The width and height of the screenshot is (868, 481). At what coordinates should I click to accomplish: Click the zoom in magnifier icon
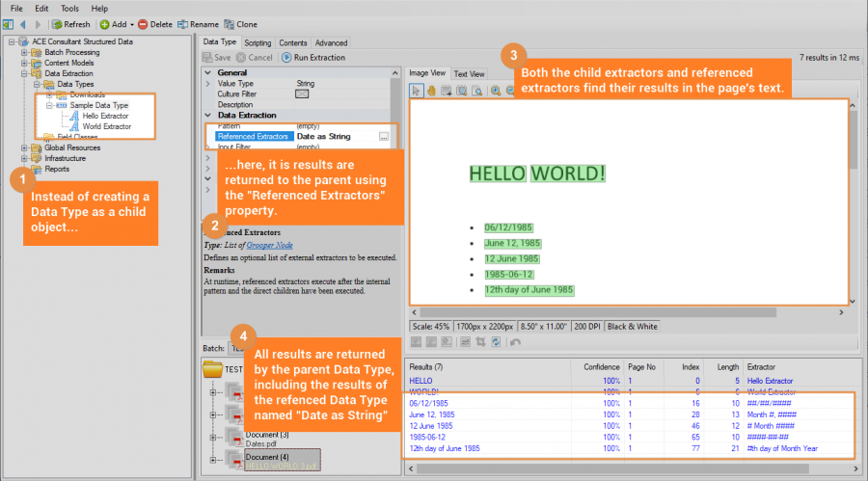496,91
